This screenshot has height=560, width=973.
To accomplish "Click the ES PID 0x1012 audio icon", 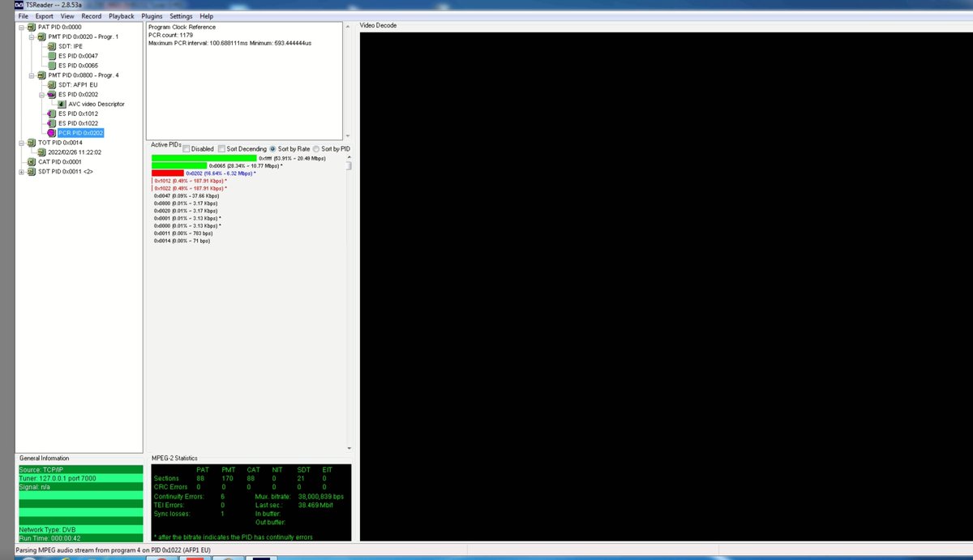I will (x=52, y=113).
